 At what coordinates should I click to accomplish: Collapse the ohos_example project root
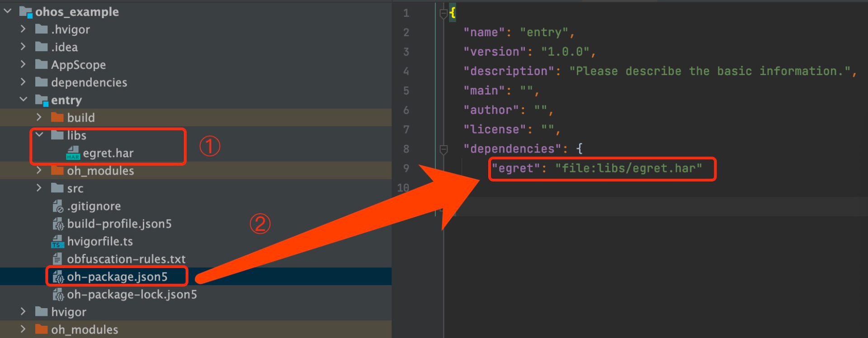click(x=8, y=11)
